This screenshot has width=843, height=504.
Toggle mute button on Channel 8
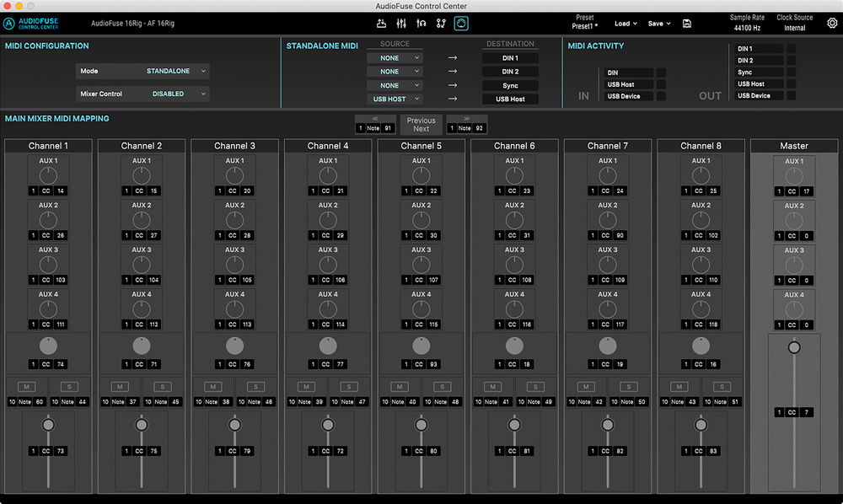click(x=679, y=386)
